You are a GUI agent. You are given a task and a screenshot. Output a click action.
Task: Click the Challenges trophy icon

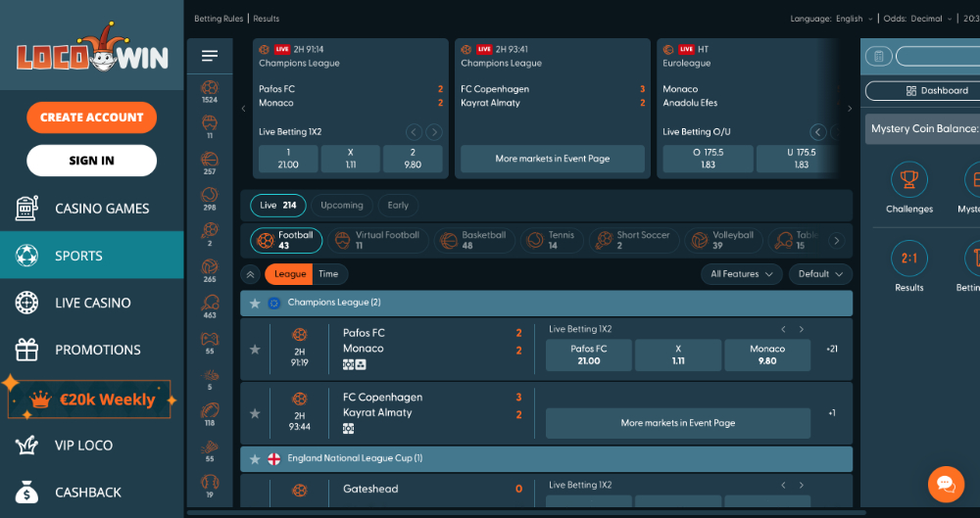point(909,180)
